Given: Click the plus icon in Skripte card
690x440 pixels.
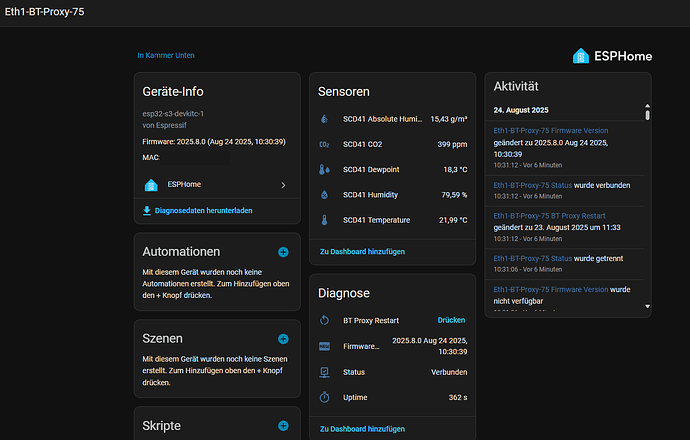Looking at the screenshot, I should point(283,425).
